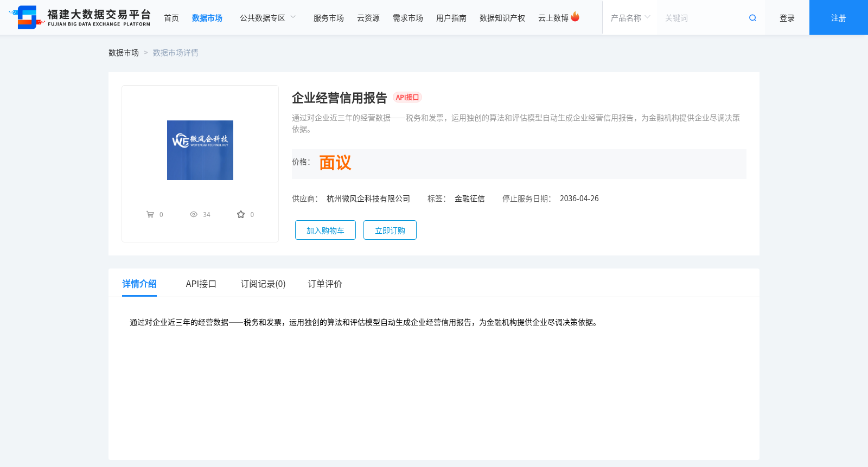This screenshot has width=868, height=467.
Task: Click the API接口 red tag badge
Action: [407, 98]
